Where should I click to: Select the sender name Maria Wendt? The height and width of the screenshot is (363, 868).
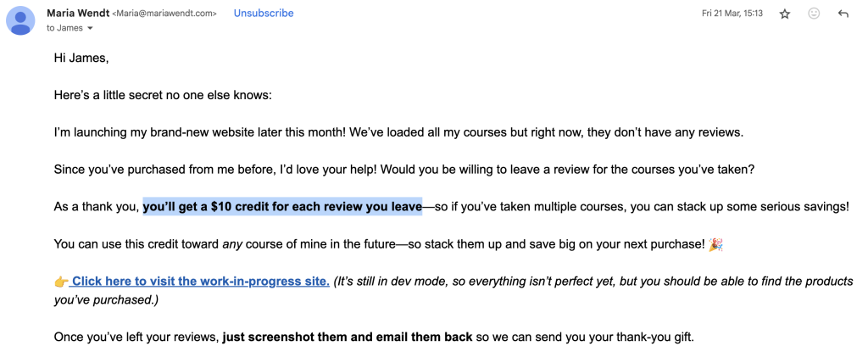[x=78, y=14]
